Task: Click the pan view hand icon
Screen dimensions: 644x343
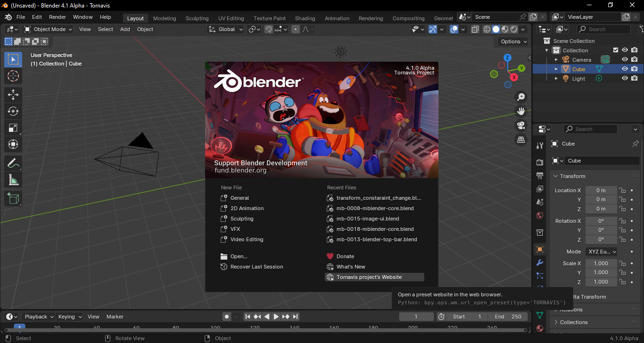Action: (x=521, y=111)
